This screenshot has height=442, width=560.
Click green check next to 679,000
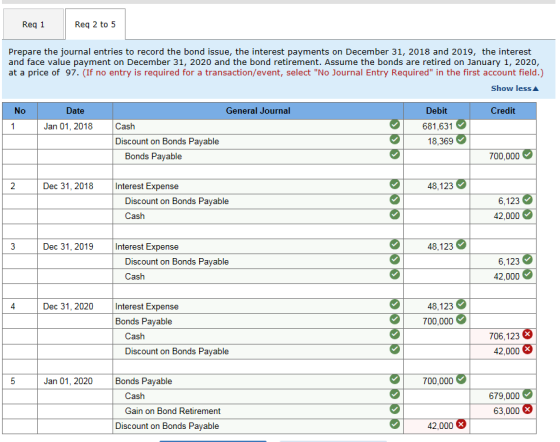[528, 394]
